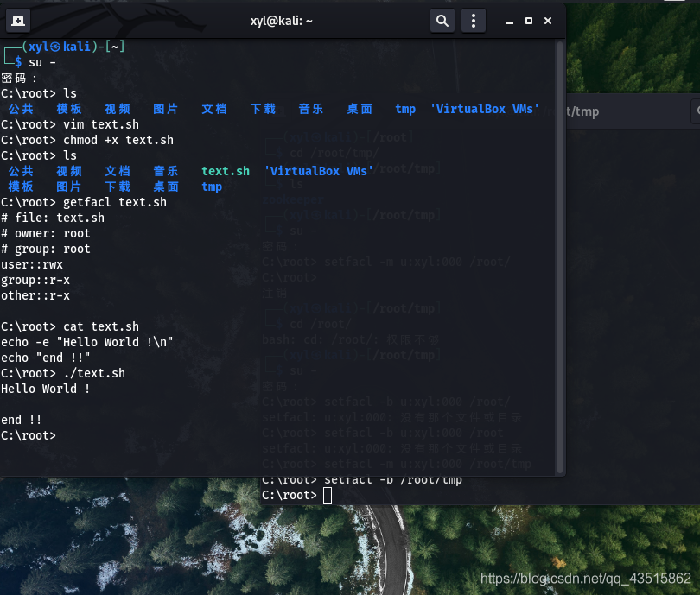The image size is (700, 595).
Task: Open the terminal options menu
Action: point(474,21)
